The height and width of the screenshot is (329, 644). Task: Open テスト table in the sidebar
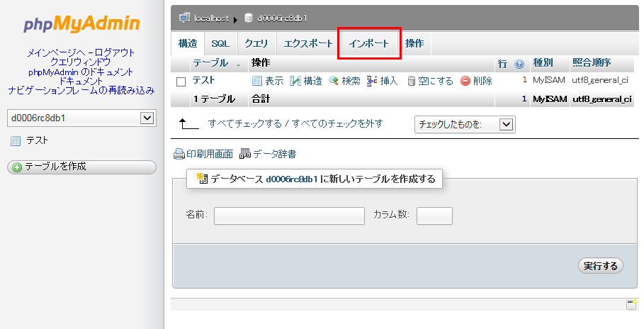38,140
